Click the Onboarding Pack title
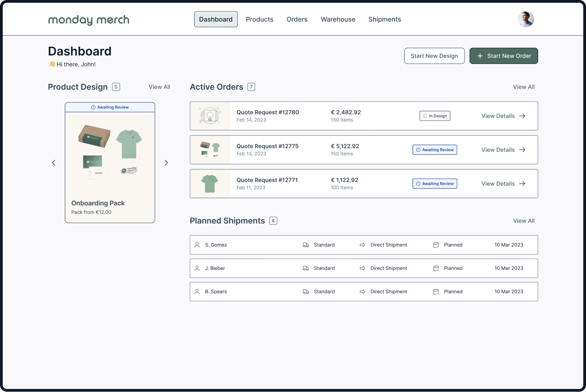Screen dimensions: 586x392 pyautogui.click(x=98, y=203)
